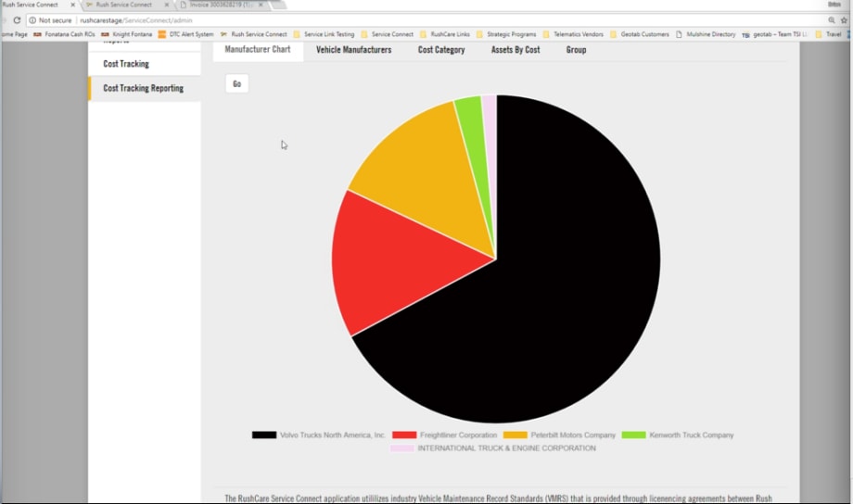Viewport: 853px width, 504px height.
Task: Click legend text 'Peterbilt Motors Company'
Action: (x=573, y=435)
